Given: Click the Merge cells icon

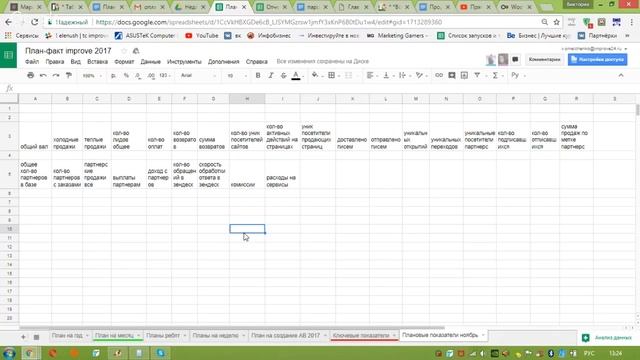Looking at the screenshot, I should [348, 76].
